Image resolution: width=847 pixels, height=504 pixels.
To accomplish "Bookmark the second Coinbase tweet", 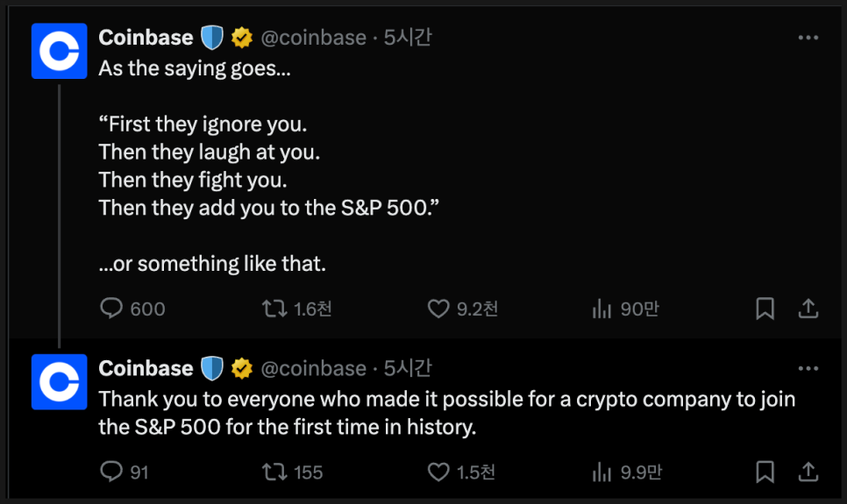I will [765, 472].
